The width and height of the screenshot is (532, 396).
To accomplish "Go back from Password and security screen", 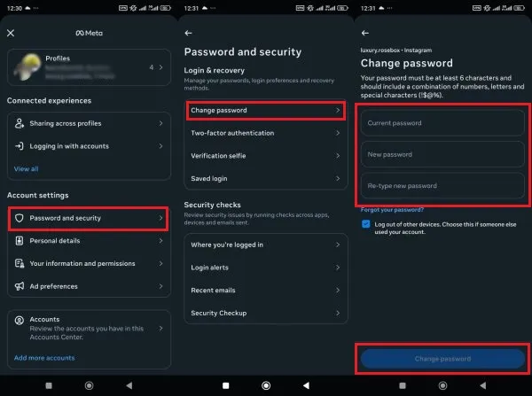I will (188, 33).
